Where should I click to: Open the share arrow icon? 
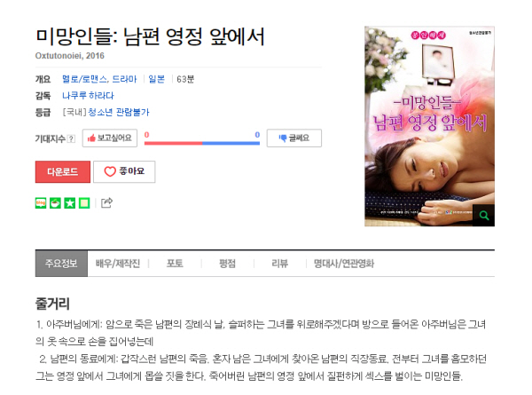click(106, 202)
